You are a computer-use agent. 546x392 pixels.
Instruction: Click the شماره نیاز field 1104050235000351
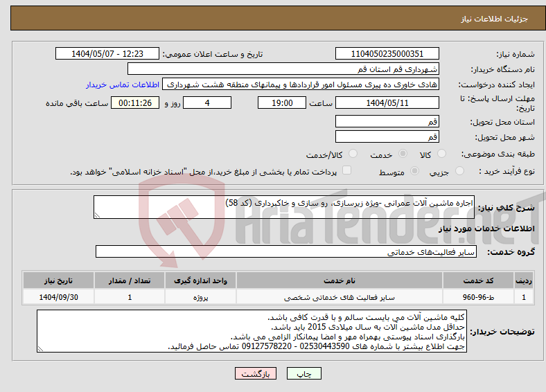point(387,53)
